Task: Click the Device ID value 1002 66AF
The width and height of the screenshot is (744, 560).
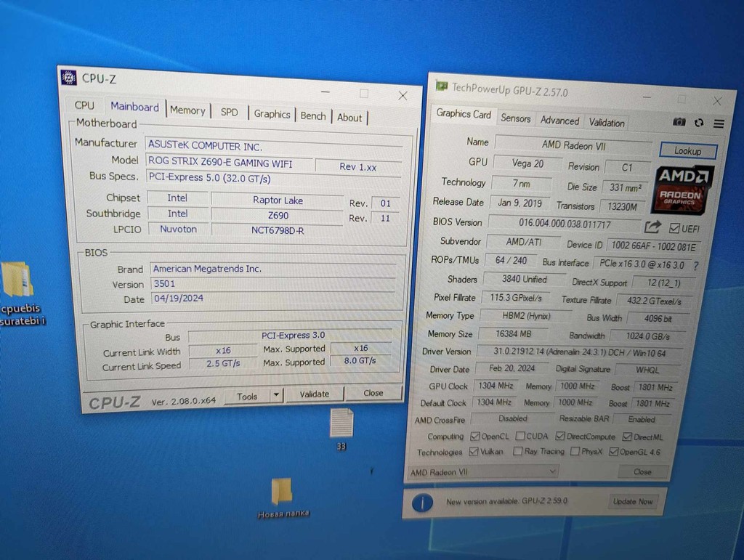Action: pyautogui.click(x=653, y=246)
